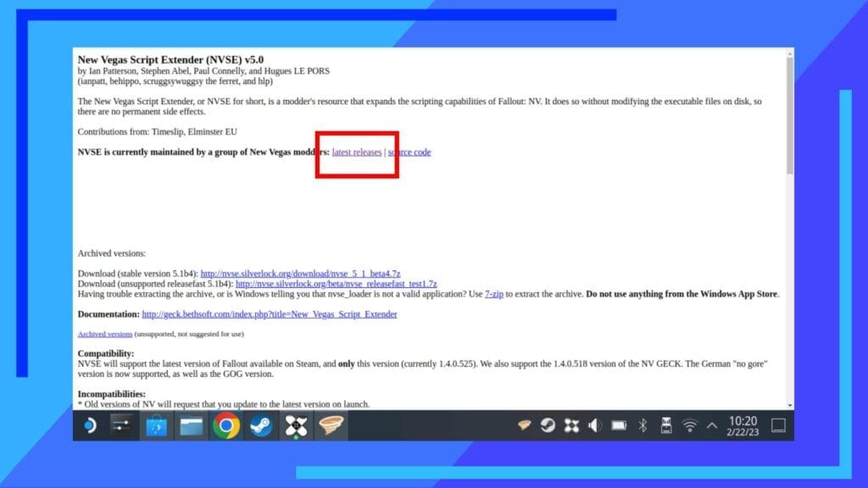
Task: Open the small Archived versions link
Action: click(x=105, y=334)
